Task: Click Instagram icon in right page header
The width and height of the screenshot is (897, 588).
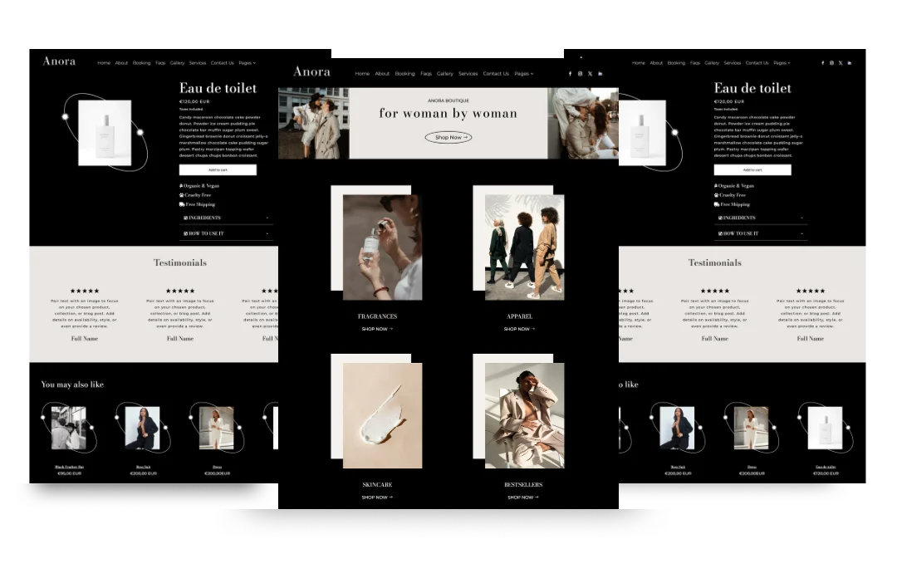Action: [x=831, y=63]
